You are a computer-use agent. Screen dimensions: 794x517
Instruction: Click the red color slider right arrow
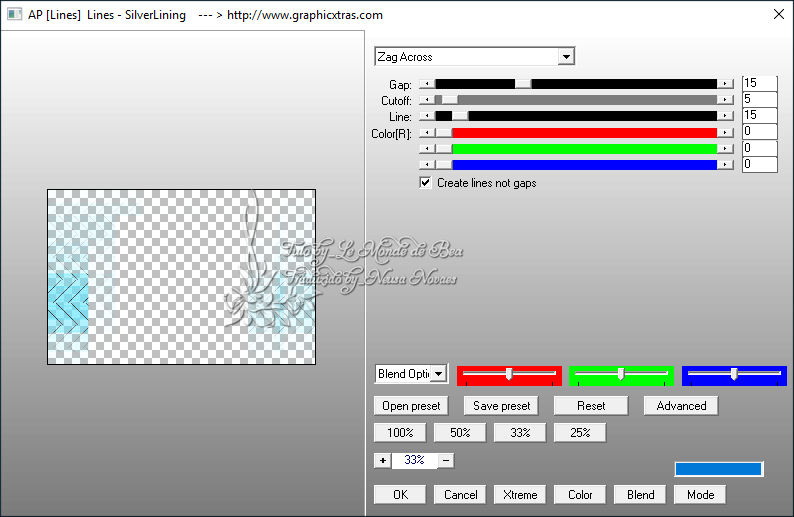[726, 133]
